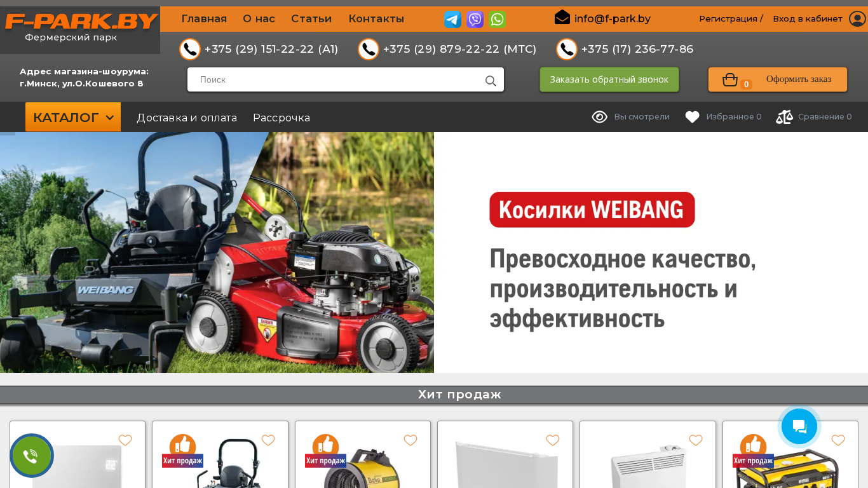
Task: Click the heart icon for favorites
Action: 693,117
